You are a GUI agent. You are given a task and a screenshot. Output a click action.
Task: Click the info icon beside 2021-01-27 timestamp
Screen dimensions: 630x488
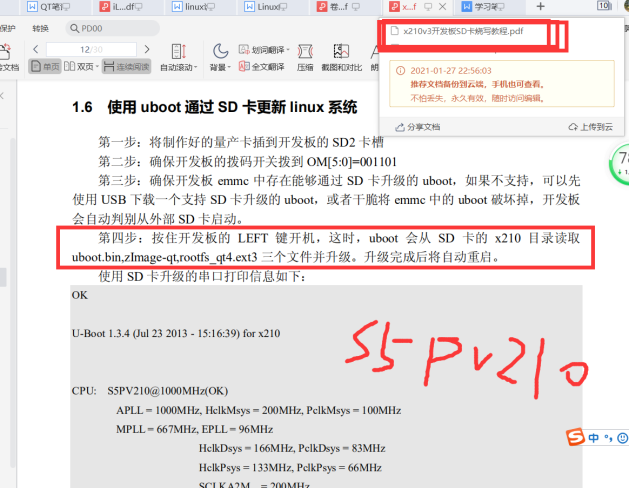click(400, 71)
